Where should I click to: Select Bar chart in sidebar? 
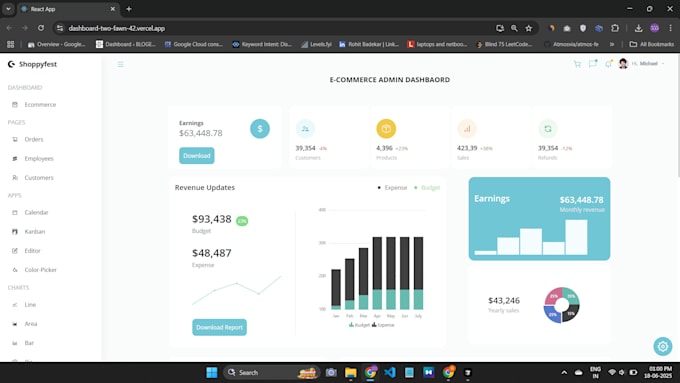[x=29, y=343]
